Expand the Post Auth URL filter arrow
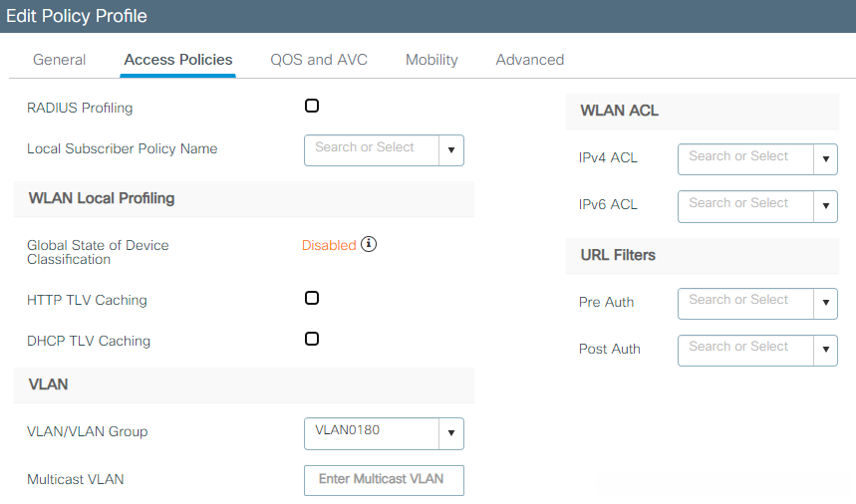The image size is (856, 504). coord(825,350)
